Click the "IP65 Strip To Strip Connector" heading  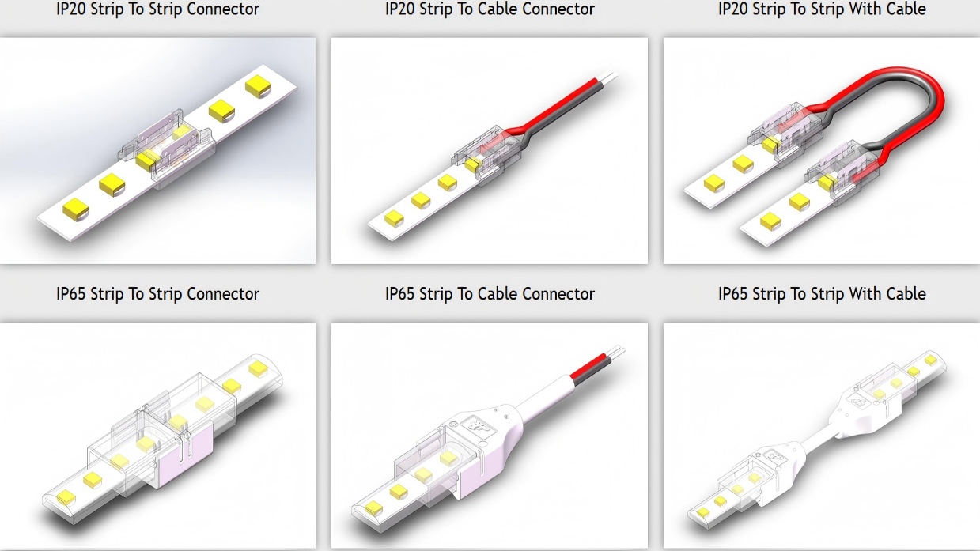point(157,294)
